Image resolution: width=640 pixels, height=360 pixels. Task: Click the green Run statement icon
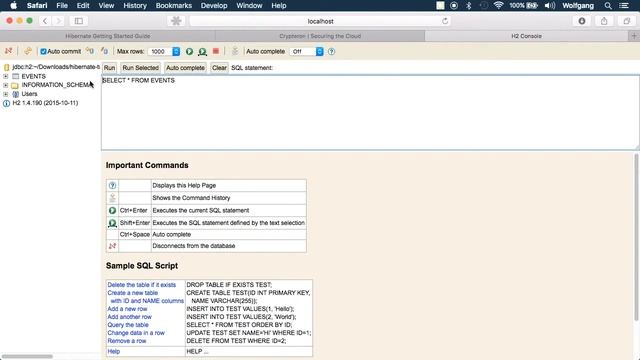click(x=189, y=51)
